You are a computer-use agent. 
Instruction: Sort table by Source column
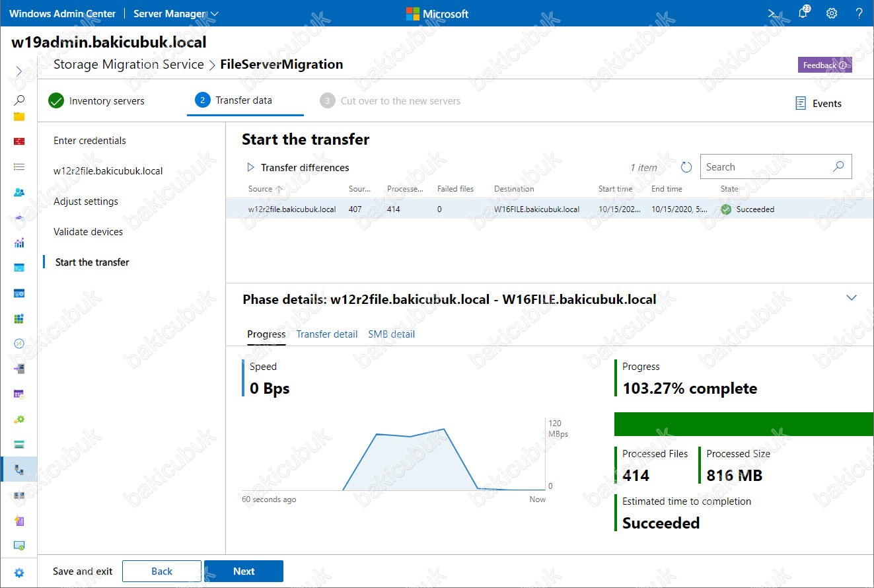pos(260,189)
